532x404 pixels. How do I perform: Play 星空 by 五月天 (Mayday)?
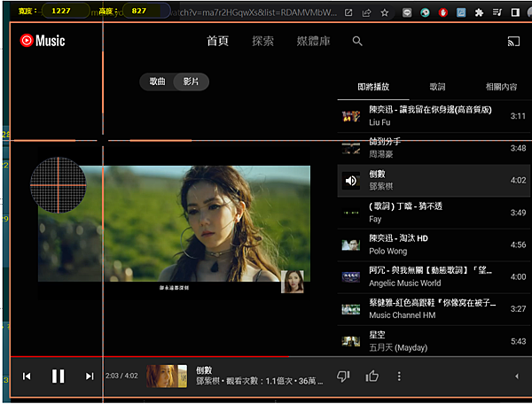434,341
